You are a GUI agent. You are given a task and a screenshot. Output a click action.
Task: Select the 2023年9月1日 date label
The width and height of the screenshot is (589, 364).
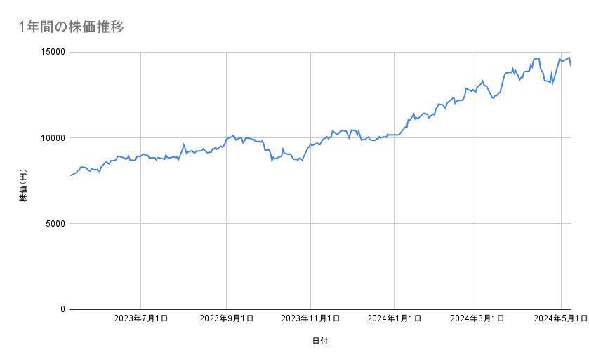(226, 319)
